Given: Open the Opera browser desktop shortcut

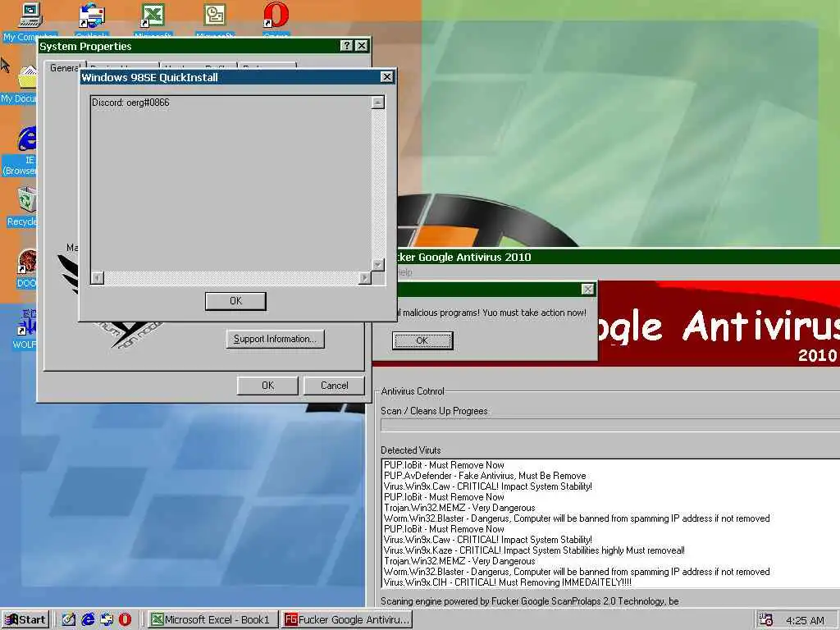Looking at the screenshot, I should point(276,15).
